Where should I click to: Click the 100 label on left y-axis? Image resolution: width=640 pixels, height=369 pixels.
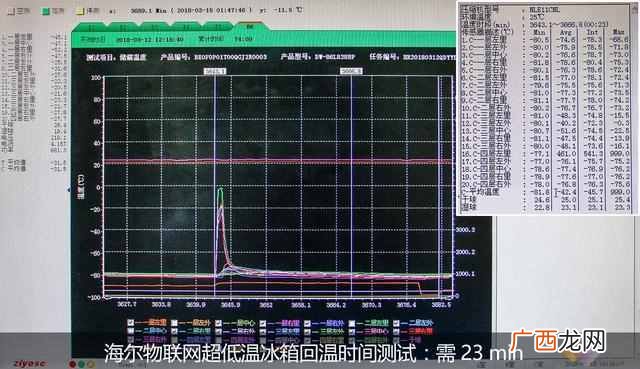coord(96,78)
